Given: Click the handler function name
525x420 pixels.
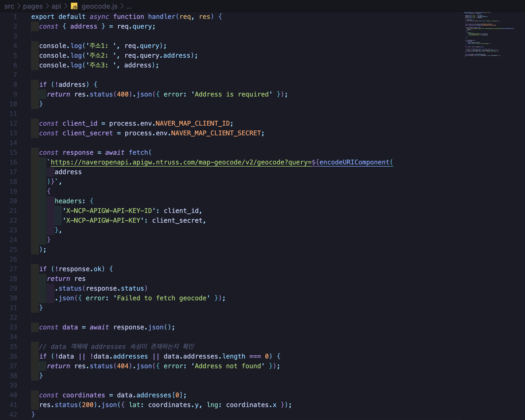Looking at the screenshot, I should point(161,16).
